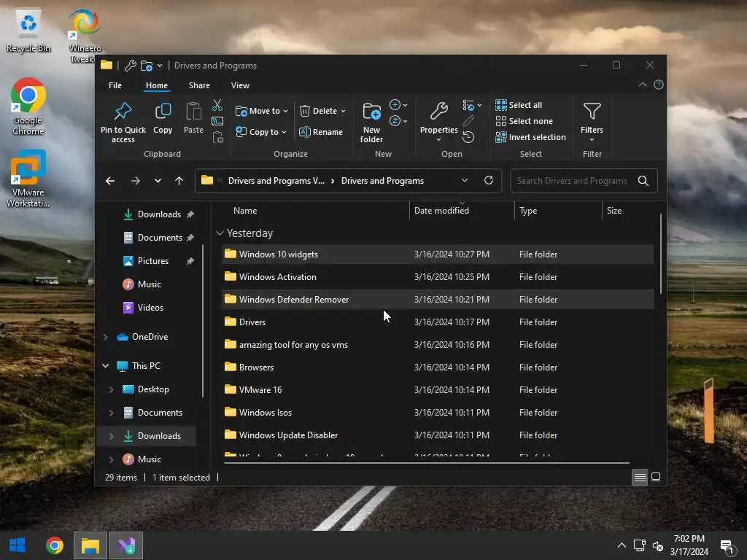Viewport: 747px width, 560px height.
Task: Collapse the Yesterday group
Action: [x=220, y=233]
